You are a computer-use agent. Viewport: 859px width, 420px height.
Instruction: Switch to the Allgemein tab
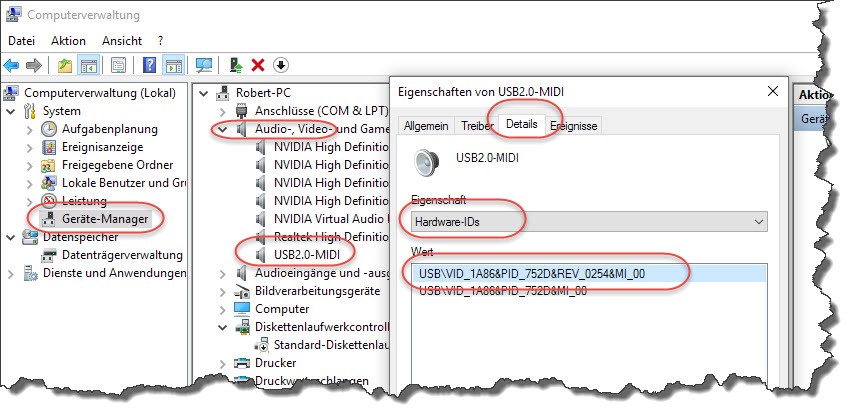click(426, 125)
